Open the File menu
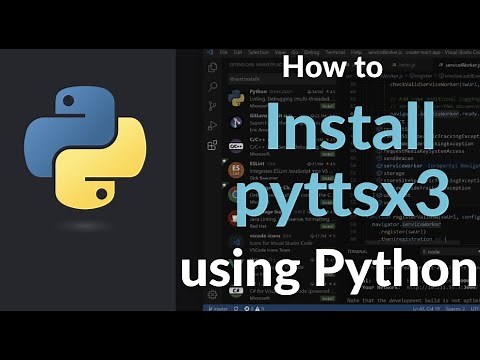The height and width of the screenshot is (360, 480). click(x=223, y=52)
